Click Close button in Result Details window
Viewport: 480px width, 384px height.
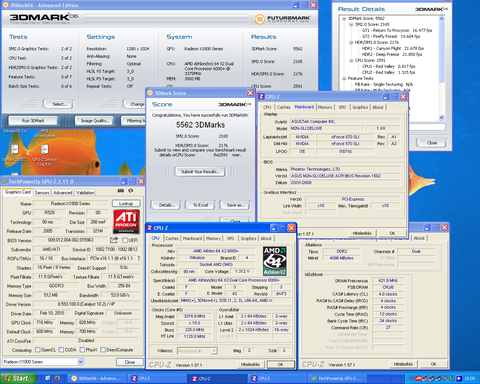click(x=432, y=143)
